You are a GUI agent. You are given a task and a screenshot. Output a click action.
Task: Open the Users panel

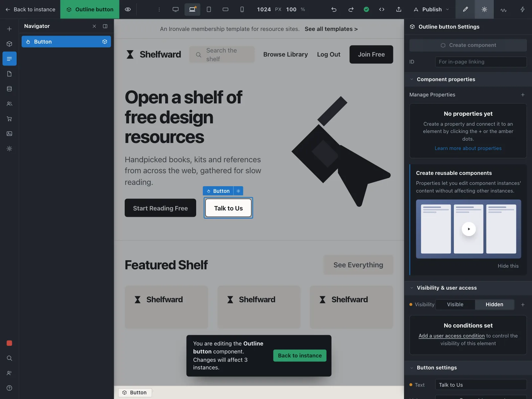coord(9,104)
